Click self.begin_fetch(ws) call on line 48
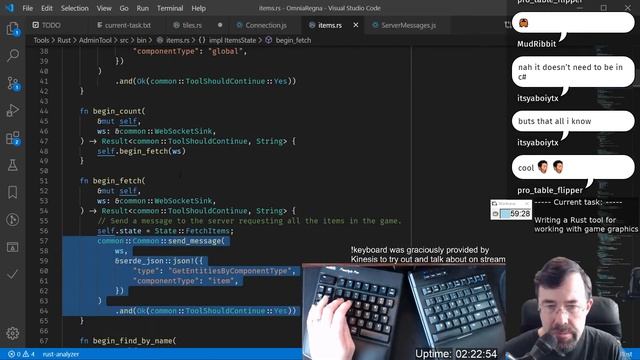The image size is (640, 360). pos(141,151)
